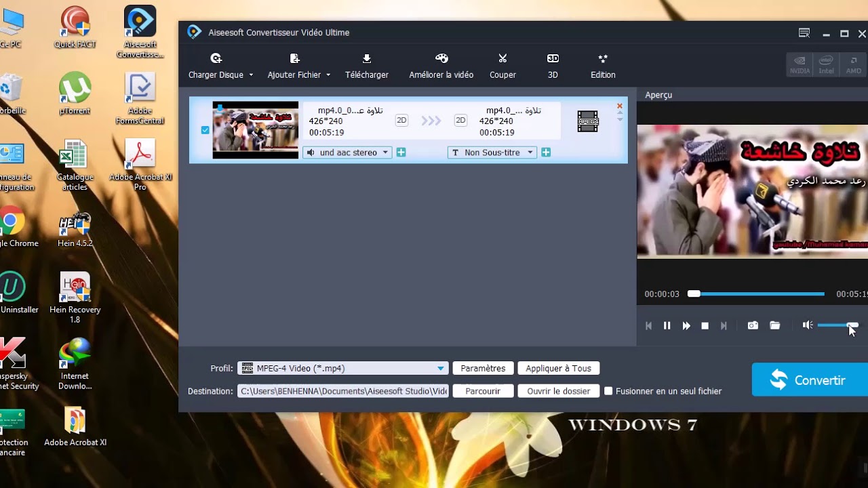Seek on the preview progress bar
Viewport: 868px width, 488px height.
click(x=756, y=294)
